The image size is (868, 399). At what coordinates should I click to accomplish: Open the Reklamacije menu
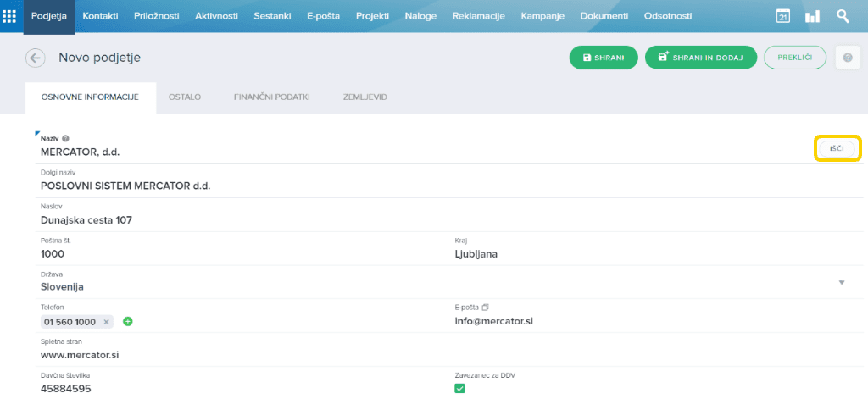click(479, 16)
